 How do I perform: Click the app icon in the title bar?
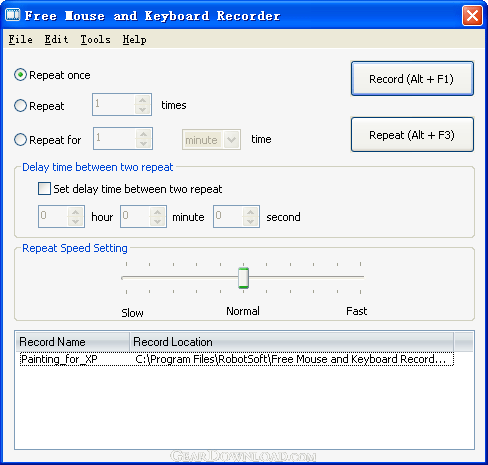(13, 15)
